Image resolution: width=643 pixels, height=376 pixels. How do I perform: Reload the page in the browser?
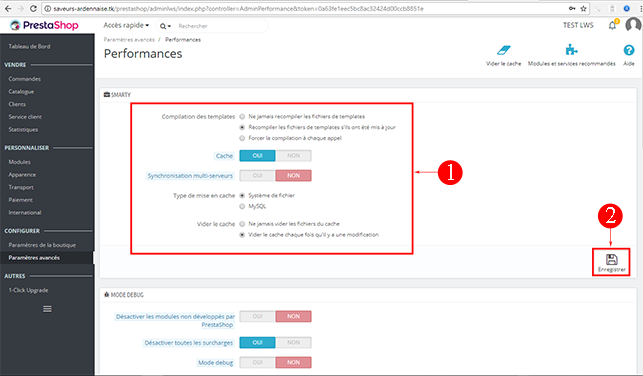[x=34, y=8]
